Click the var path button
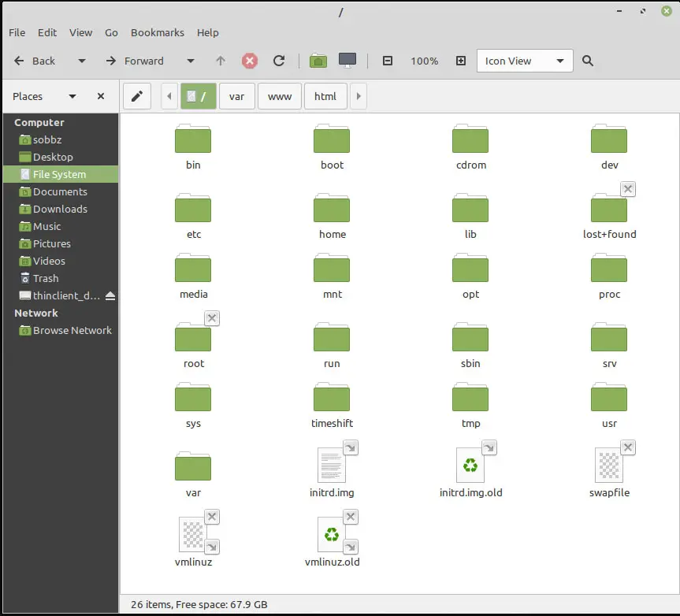680x616 pixels. coord(237,96)
